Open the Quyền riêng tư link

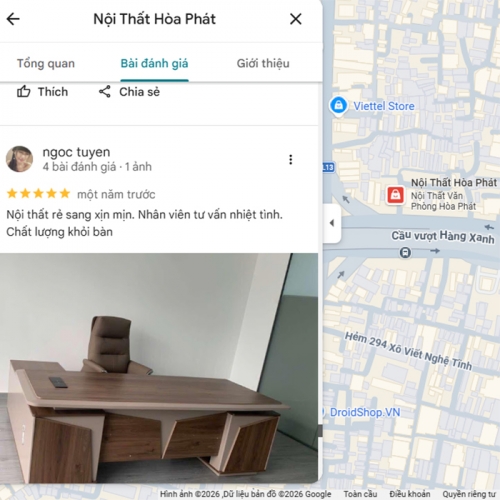coord(469,494)
